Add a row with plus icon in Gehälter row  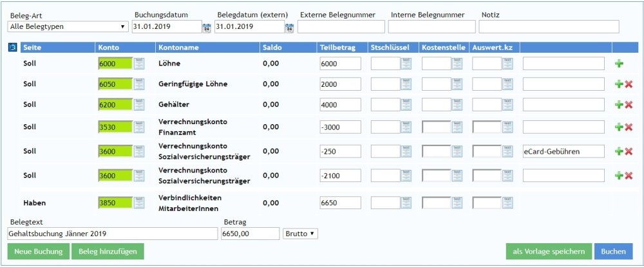click(619, 105)
